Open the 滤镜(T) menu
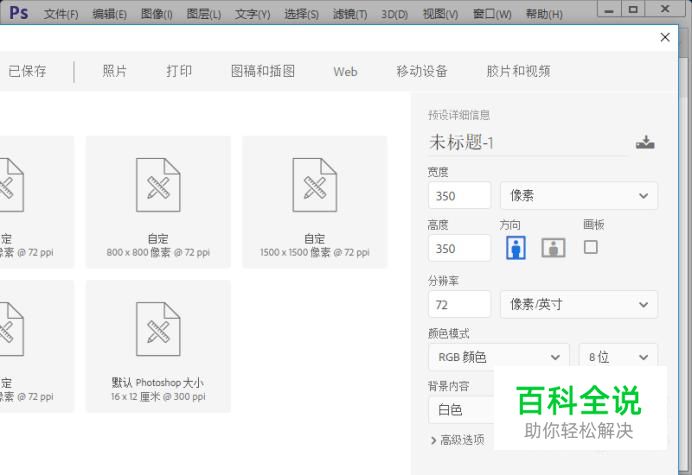Viewport: 692px width, 475px height. [x=350, y=14]
